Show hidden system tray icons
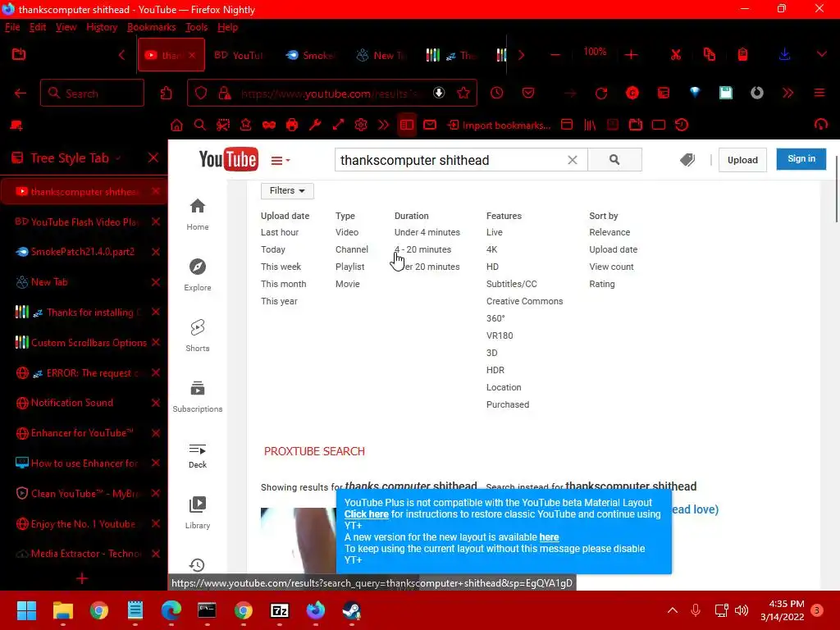 tap(673, 610)
